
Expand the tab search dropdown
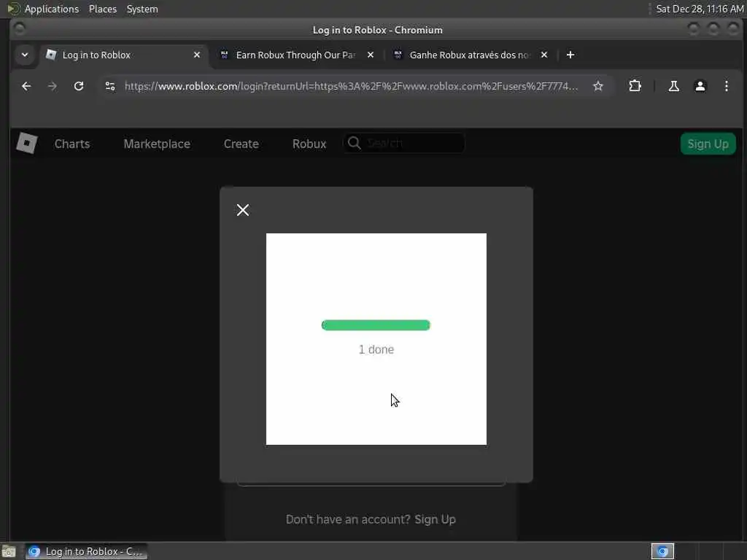(x=25, y=55)
